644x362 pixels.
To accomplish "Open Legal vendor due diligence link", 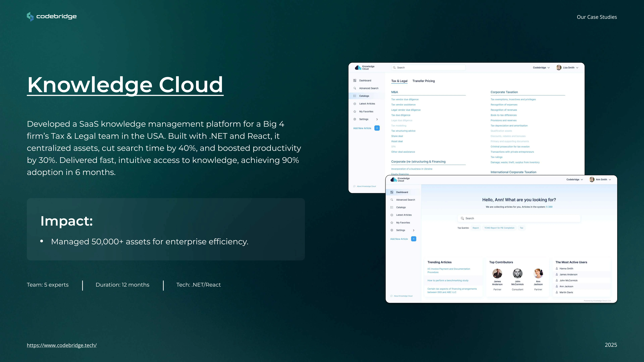I will (406, 110).
